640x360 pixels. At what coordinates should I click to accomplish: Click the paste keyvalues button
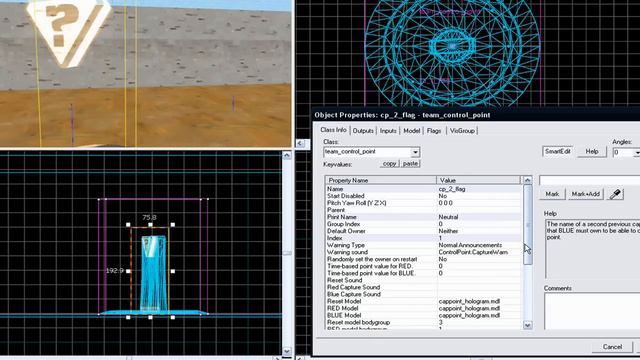(x=410, y=163)
